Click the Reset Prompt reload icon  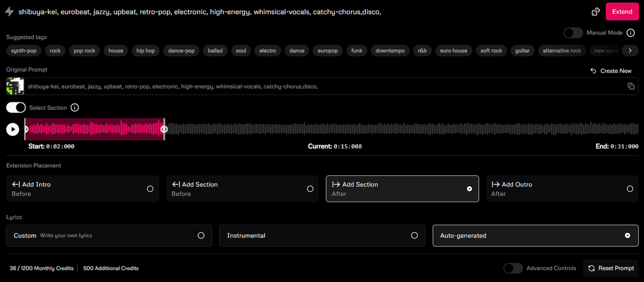coord(591,268)
